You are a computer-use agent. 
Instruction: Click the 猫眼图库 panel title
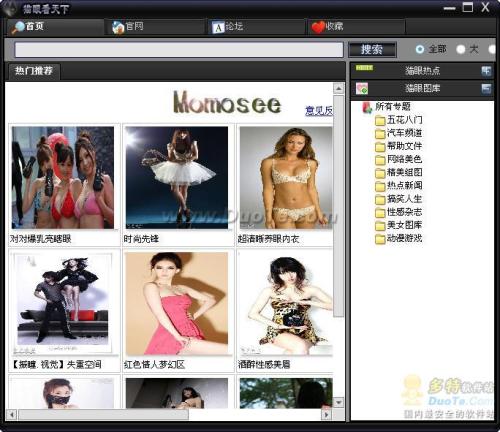click(422, 88)
